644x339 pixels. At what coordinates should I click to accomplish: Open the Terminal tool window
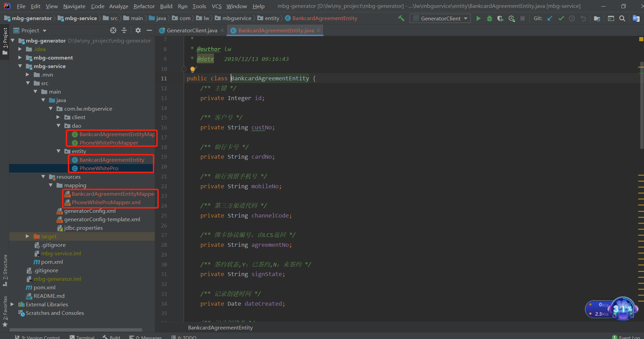pos(82,337)
